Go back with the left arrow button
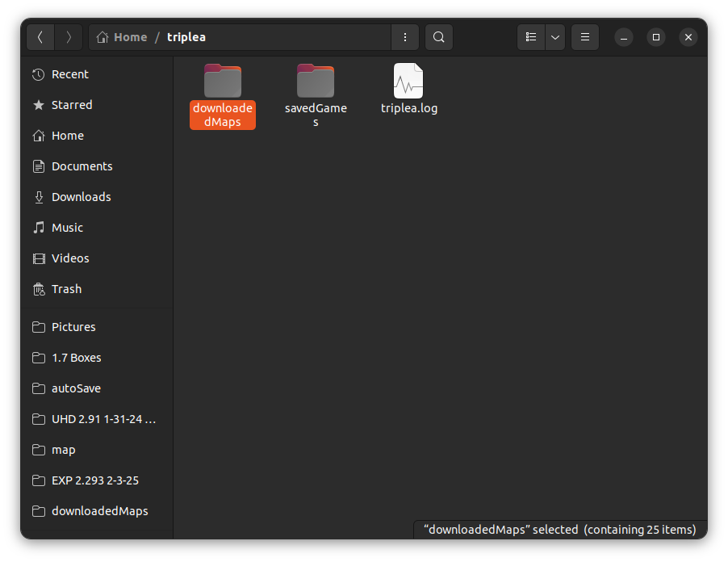Image resolution: width=728 pixels, height=562 pixels. click(x=40, y=37)
